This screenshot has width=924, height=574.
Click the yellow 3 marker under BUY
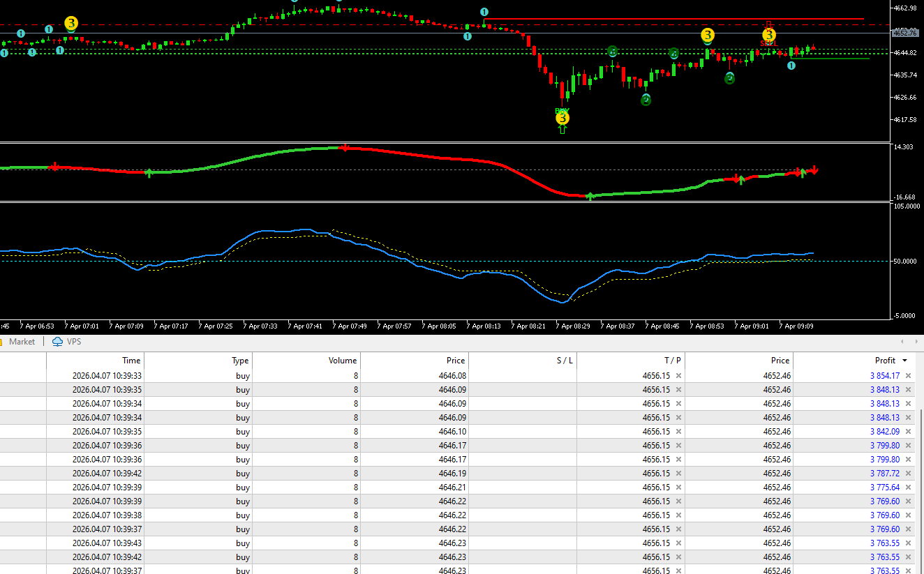tap(562, 119)
